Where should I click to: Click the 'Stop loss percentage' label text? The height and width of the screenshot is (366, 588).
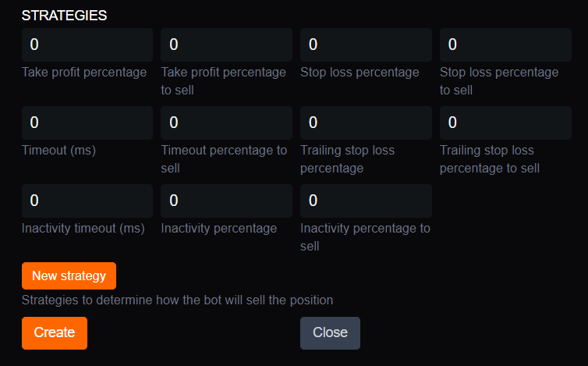(x=360, y=73)
